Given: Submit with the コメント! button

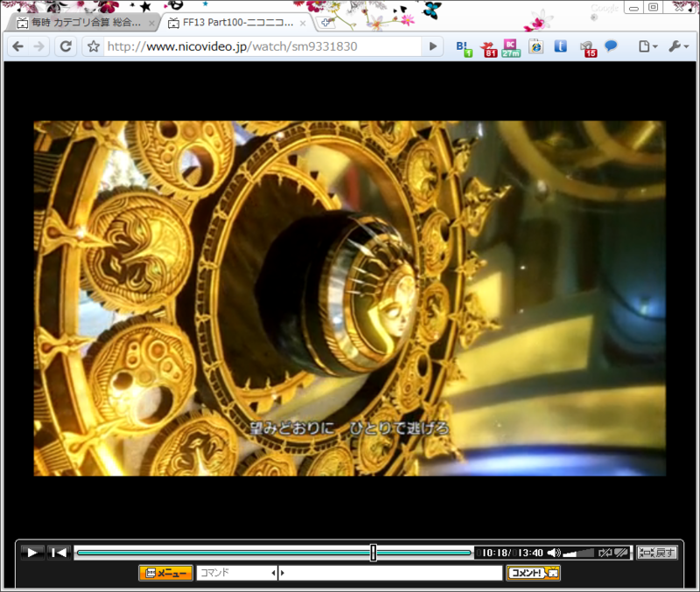Looking at the screenshot, I should (x=533, y=574).
